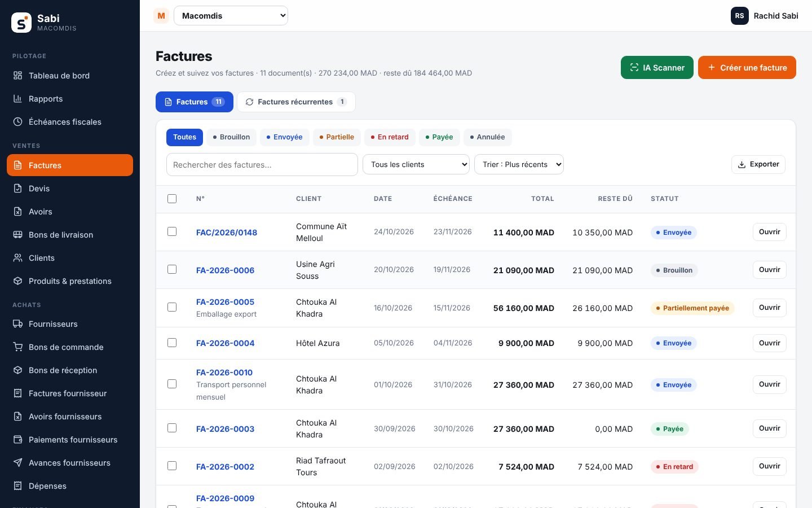The width and height of the screenshot is (812, 508).
Task: Click the Devis document icon
Action: pos(17,189)
